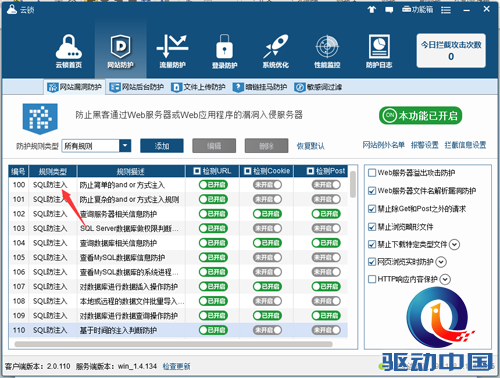This screenshot has width=500, height=378.
Task: Switch to the 暗链挂马防护 tab
Action: (x=260, y=87)
